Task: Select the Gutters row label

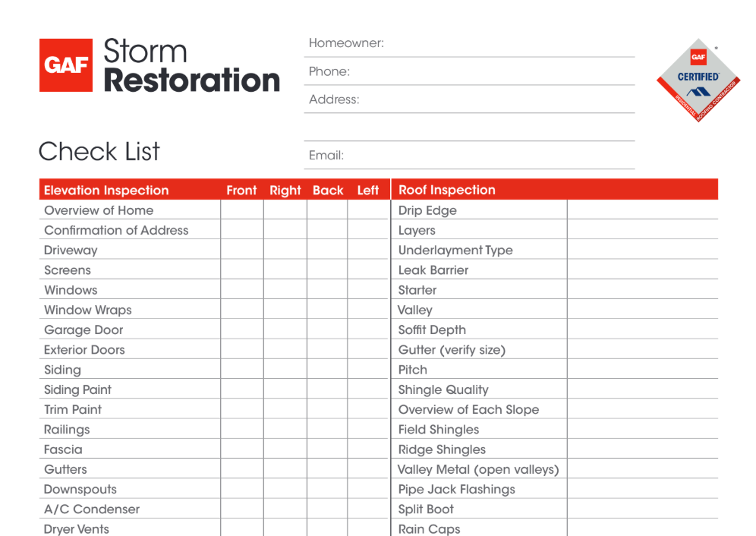Action: [x=65, y=469]
